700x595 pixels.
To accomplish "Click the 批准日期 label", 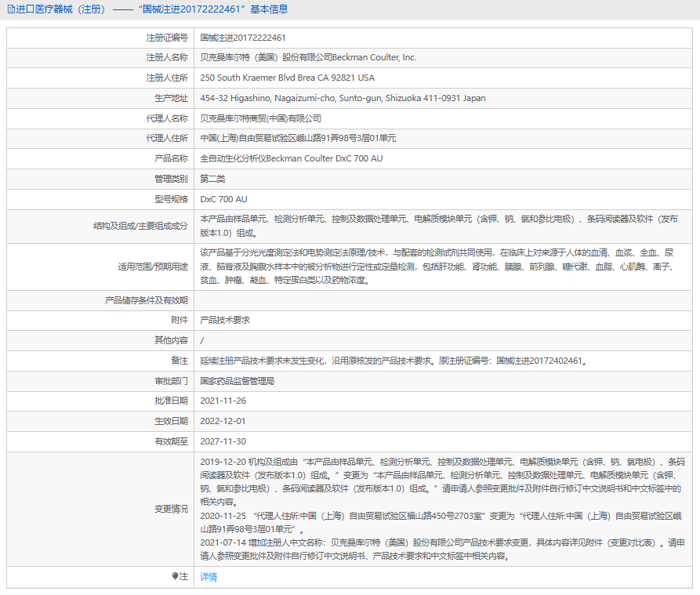I will click(172, 401).
